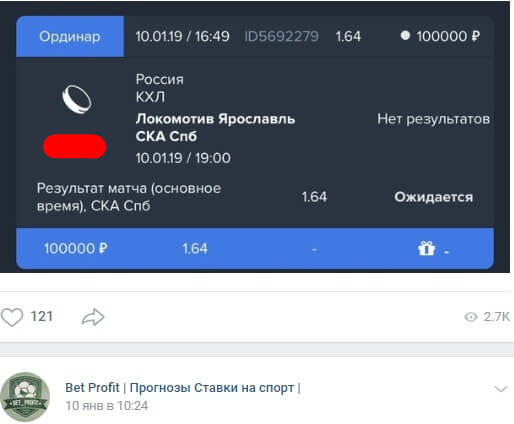Click the СКА Спб team name
Screen dimensions: 514x424
(x=166, y=136)
